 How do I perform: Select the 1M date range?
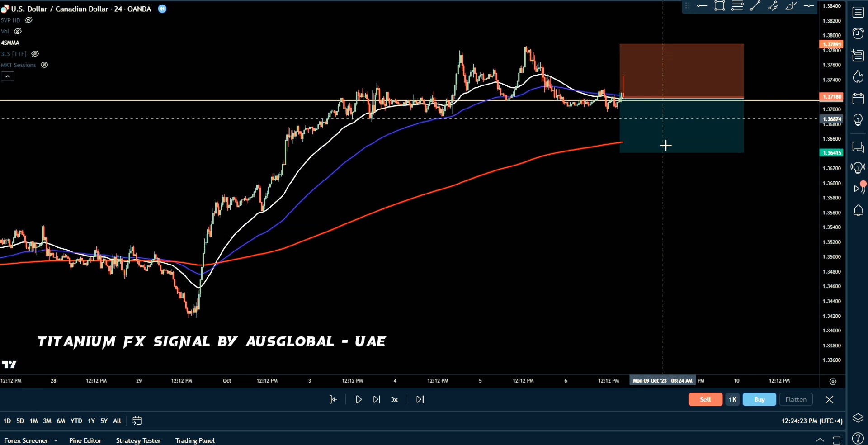pyautogui.click(x=33, y=421)
